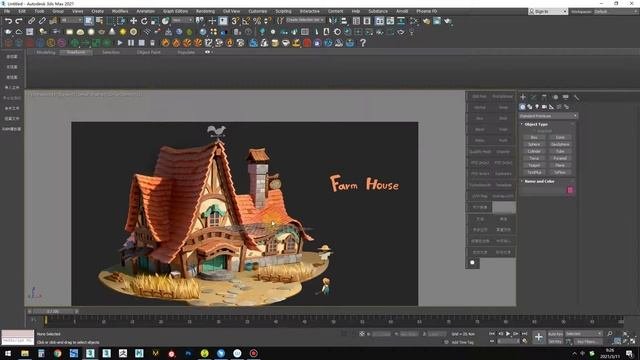The width and height of the screenshot is (640, 360).
Task: Toggle the Angle Snap icon in toolbar
Action: [x=246, y=21]
